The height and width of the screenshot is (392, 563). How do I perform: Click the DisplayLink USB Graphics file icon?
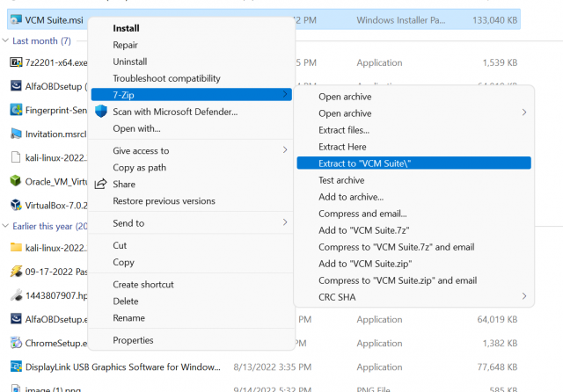tap(16, 366)
